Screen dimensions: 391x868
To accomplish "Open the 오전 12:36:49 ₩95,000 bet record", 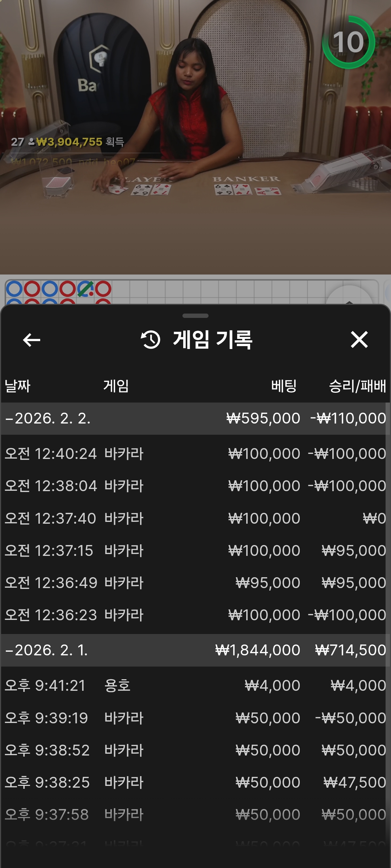I will tap(195, 583).
